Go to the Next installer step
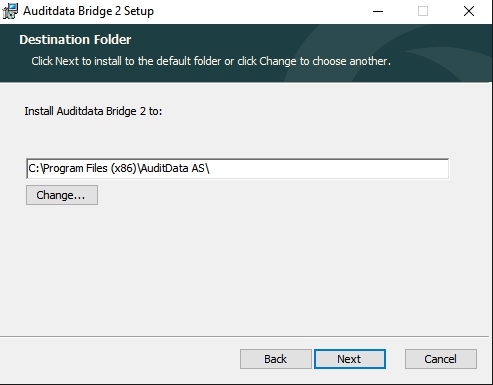The image size is (493, 385). [x=350, y=359]
